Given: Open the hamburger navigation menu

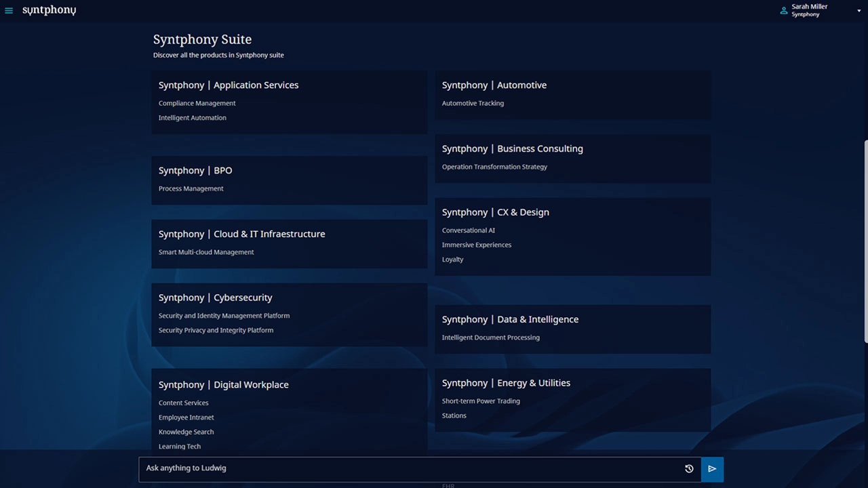Looking at the screenshot, I should pyautogui.click(x=9, y=11).
